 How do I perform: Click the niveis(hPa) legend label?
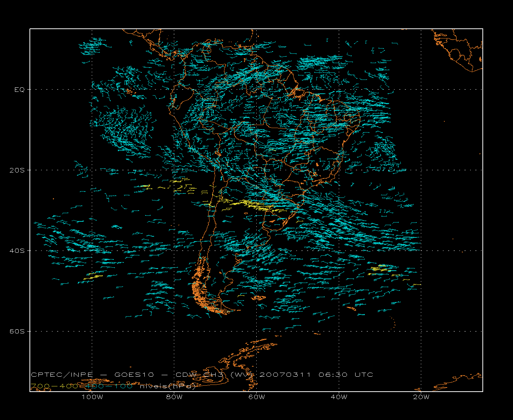[168, 386]
